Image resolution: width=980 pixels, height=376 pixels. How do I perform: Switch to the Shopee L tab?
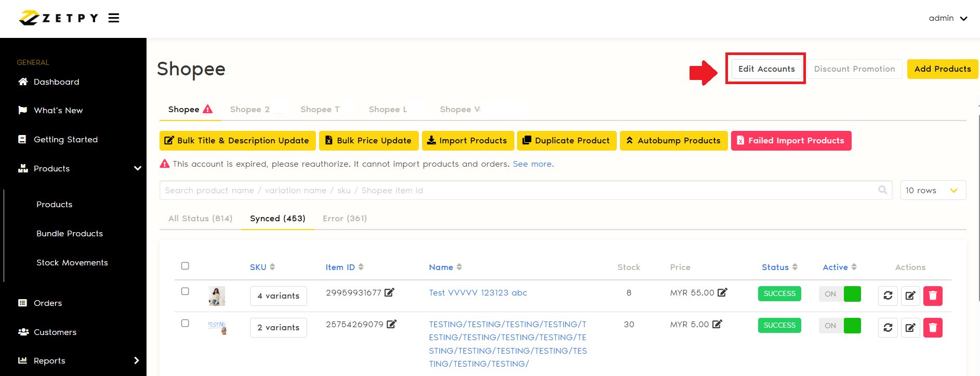(x=388, y=110)
